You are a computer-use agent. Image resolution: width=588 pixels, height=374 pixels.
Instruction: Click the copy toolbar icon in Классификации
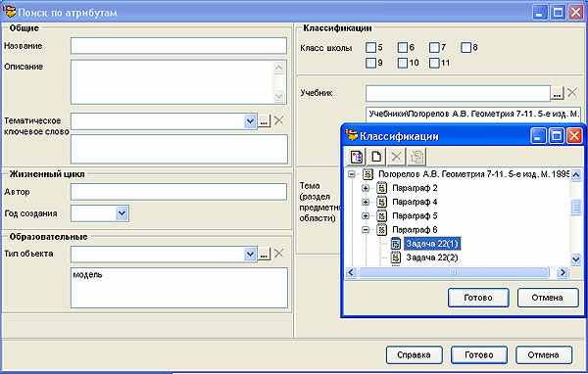(416, 157)
